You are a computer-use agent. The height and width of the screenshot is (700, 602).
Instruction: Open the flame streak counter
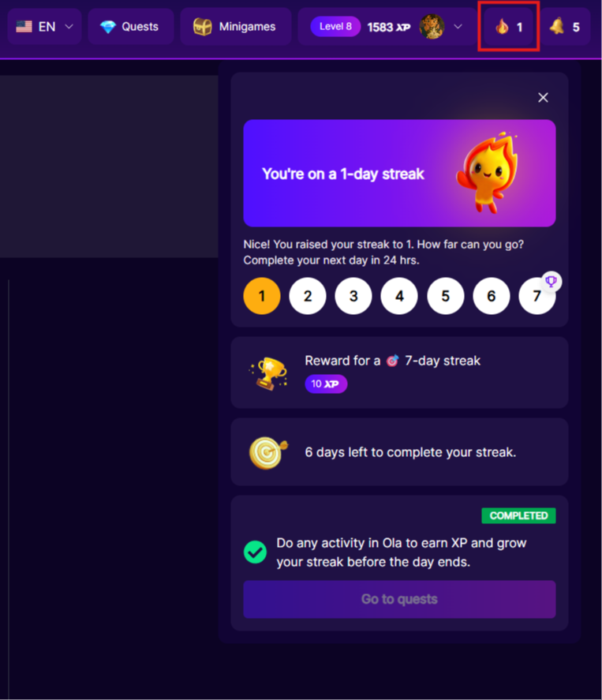click(x=509, y=27)
